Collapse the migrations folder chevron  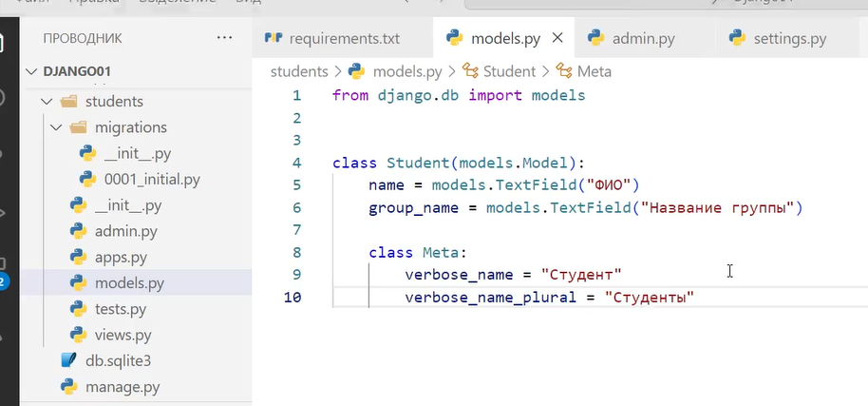point(55,127)
